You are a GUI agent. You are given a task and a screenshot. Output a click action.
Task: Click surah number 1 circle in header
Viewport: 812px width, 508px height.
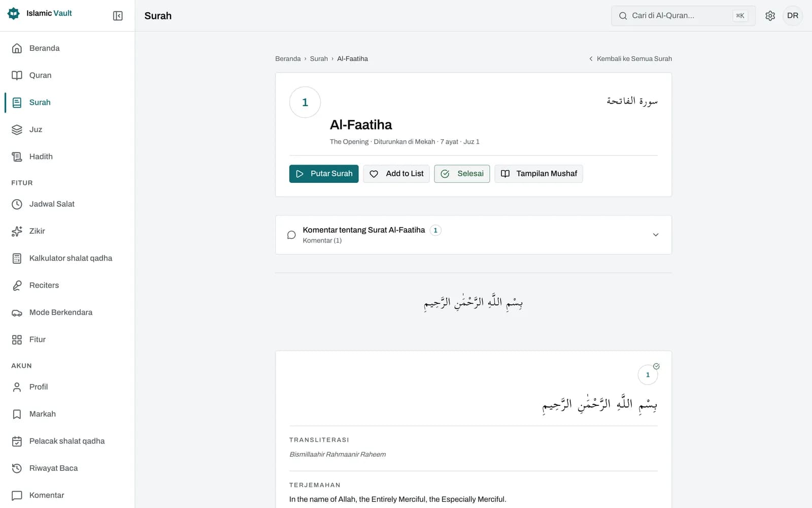point(305,102)
